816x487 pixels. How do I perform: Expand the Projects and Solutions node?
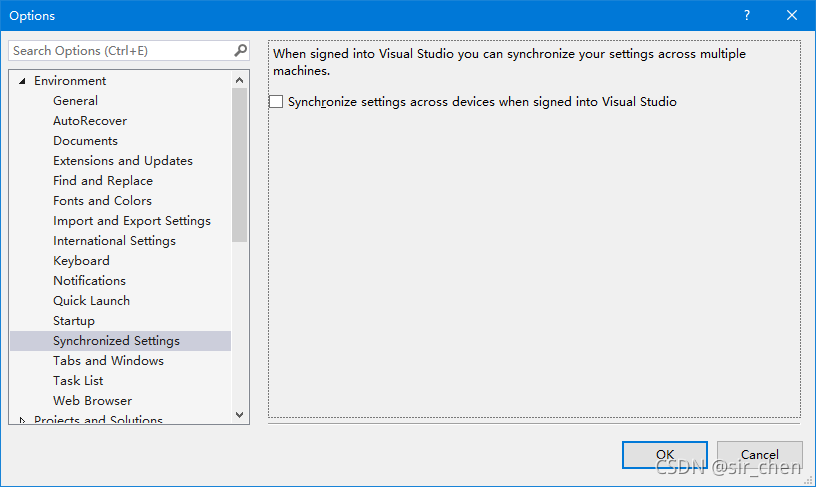tap(22, 420)
